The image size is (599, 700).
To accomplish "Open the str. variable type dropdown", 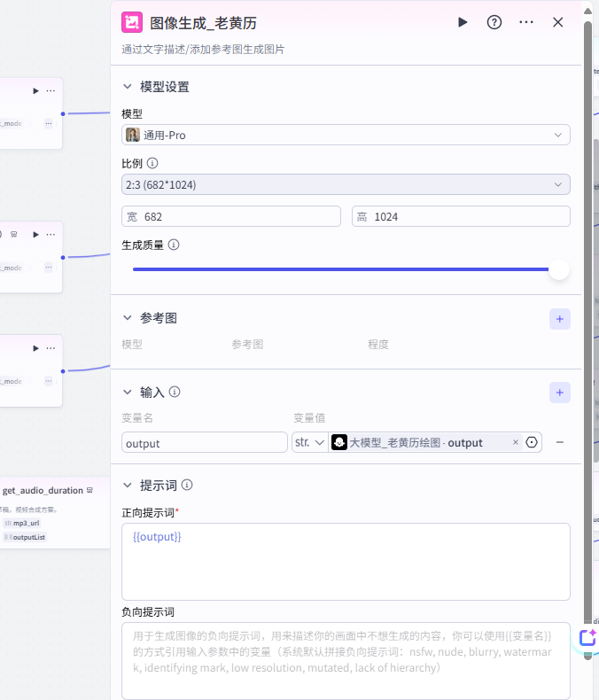I will click(x=309, y=442).
